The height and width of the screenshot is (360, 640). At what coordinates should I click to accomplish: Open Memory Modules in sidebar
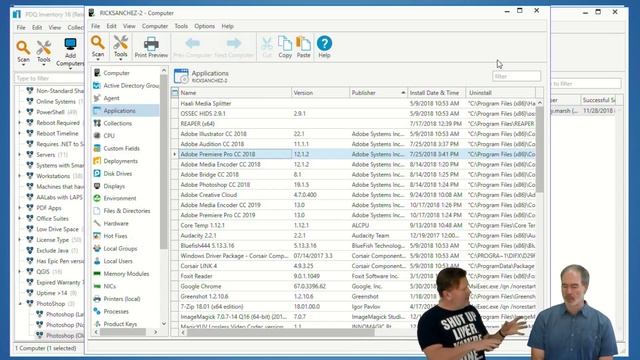coord(126,274)
